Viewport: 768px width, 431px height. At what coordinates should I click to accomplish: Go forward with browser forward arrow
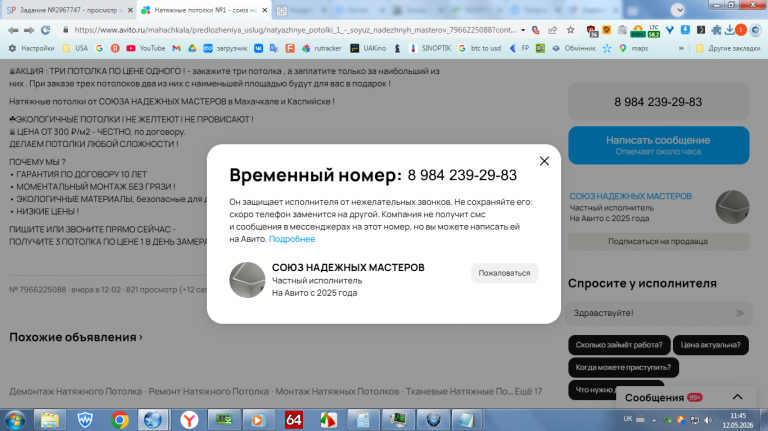click(x=29, y=30)
